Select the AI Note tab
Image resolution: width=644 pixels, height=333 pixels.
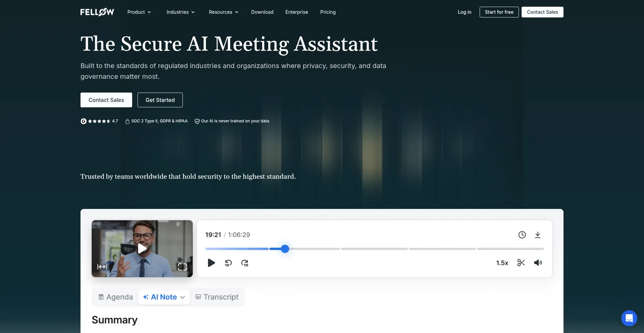(x=164, y=297)
